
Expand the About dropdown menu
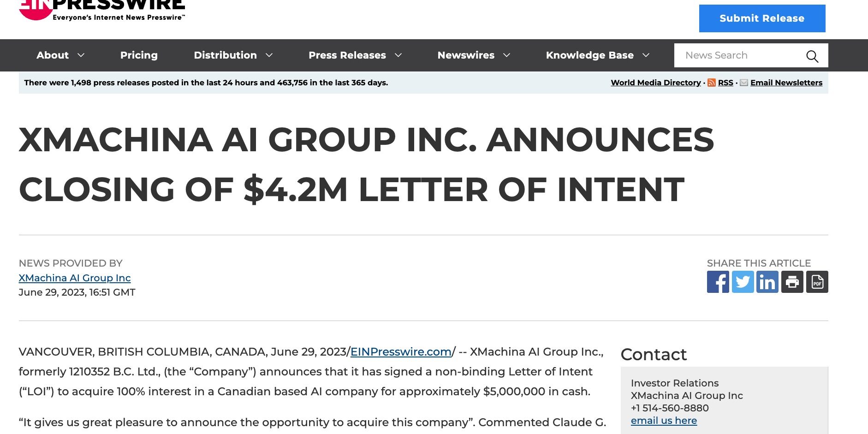click(60, 55)
